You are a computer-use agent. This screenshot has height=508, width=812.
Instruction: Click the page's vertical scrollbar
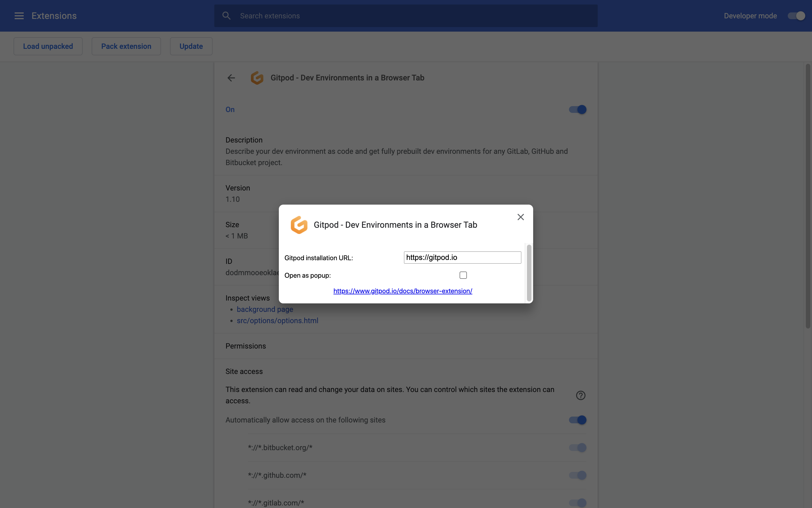coord(808,196)
